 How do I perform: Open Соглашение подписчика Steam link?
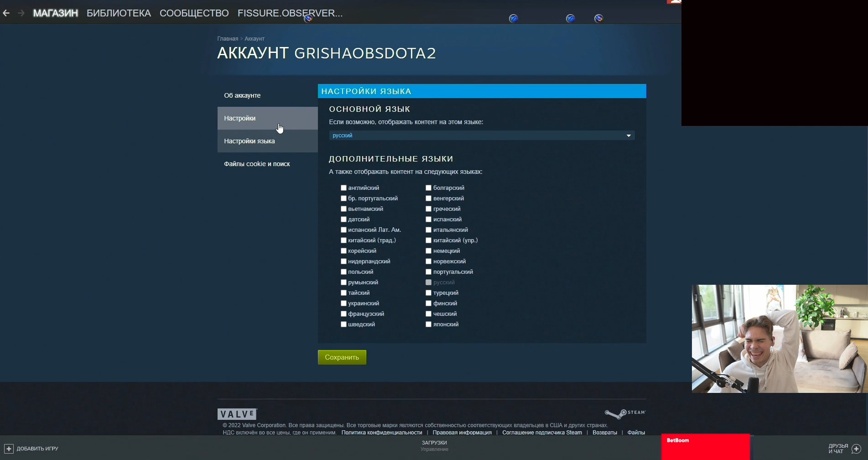542,433
